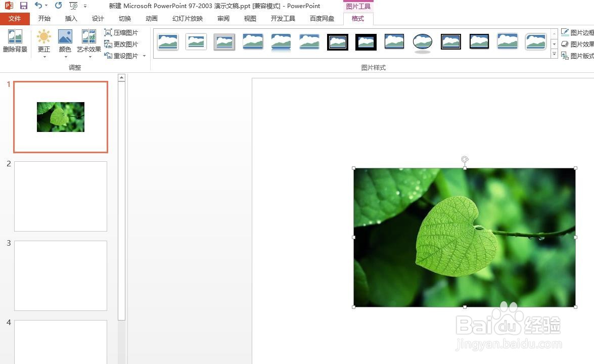Image resolution: width=594 pixels, height=364 pixels.
Task: Open the 艺术效果 dropdown
Action: tap(89, 44)
